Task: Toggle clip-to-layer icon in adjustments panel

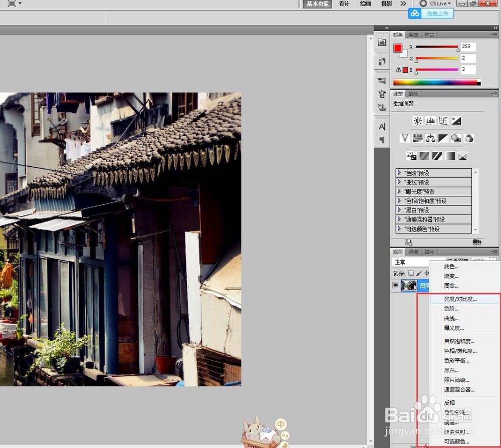Action: tap(477, 242)
